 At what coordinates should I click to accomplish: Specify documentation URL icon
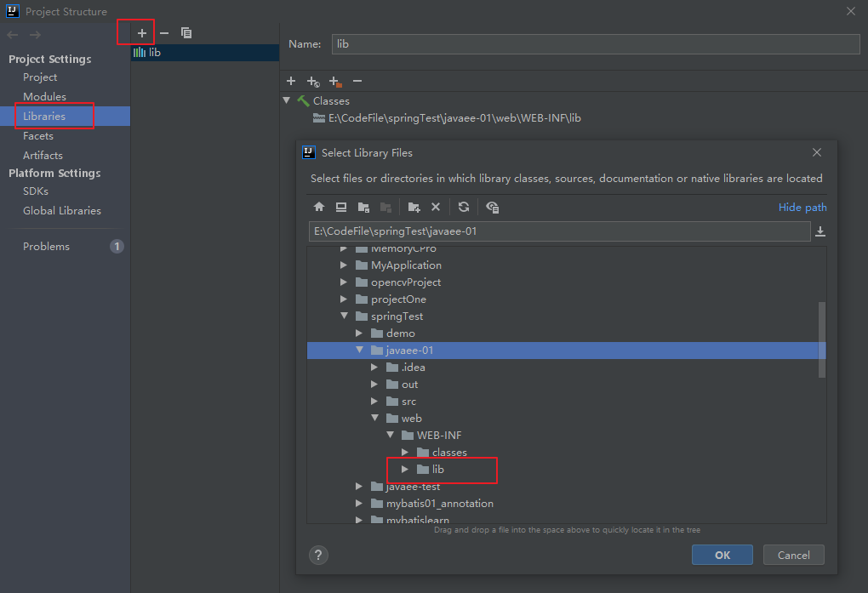click(313, 82)
